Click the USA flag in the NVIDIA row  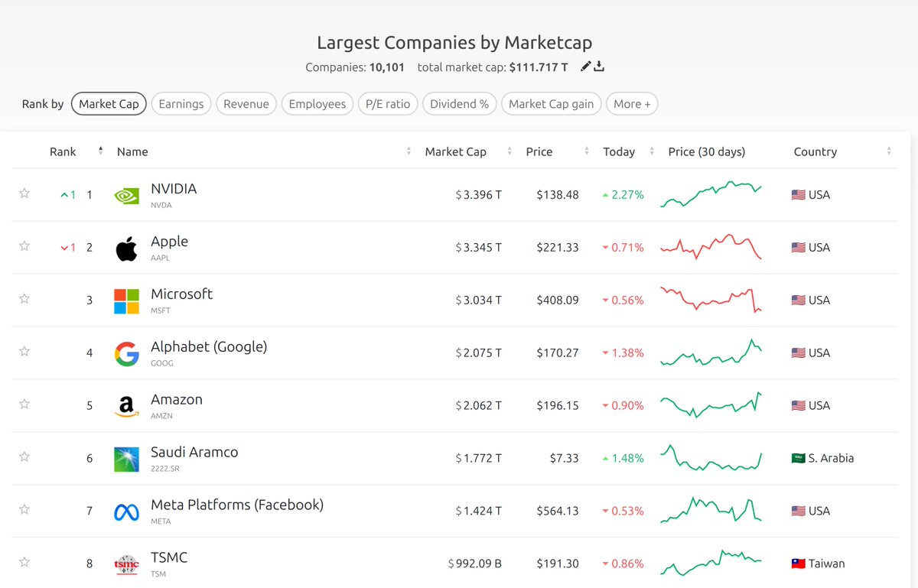pyautogui.click(x=798, y=195)
